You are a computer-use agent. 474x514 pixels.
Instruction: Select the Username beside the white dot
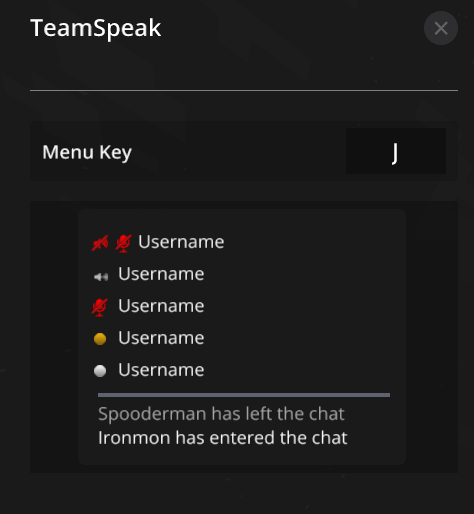click(161, 370)
